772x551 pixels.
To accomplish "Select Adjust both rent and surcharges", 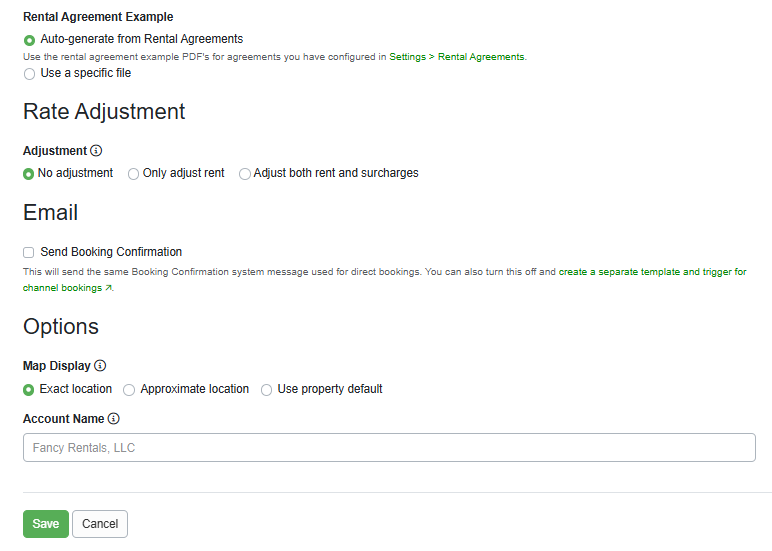I will [245, 174].
